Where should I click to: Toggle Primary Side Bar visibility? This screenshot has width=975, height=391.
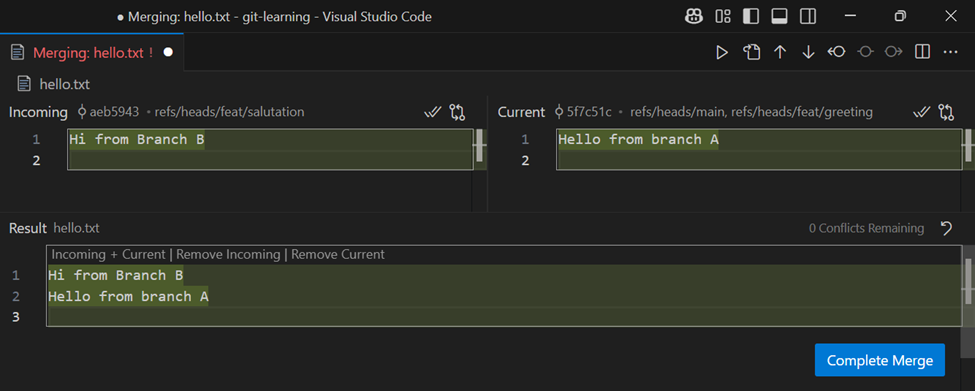751,17
